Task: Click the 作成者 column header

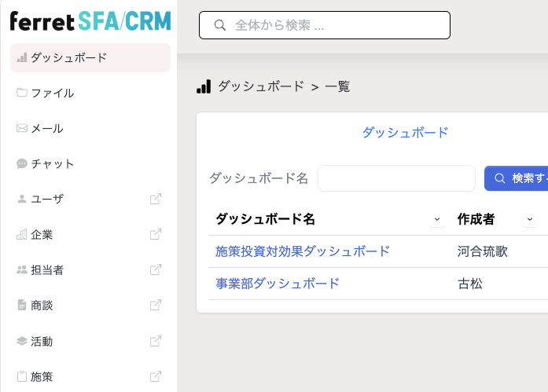Action: (476, 219)
